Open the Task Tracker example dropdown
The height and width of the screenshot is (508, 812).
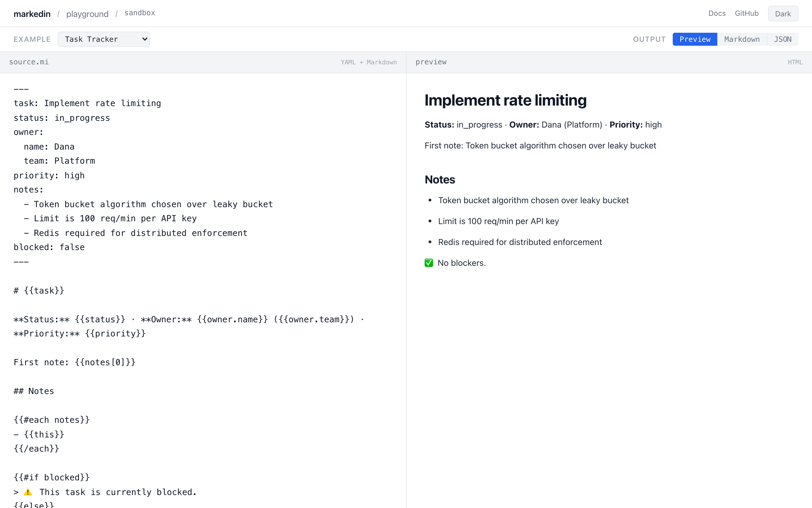tap(104, 39)
